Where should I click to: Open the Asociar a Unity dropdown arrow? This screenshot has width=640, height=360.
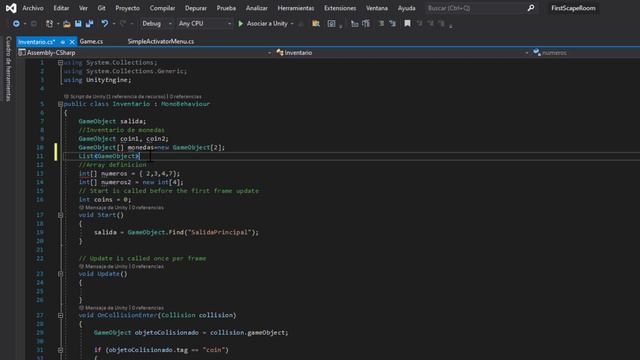pos(292,24)
